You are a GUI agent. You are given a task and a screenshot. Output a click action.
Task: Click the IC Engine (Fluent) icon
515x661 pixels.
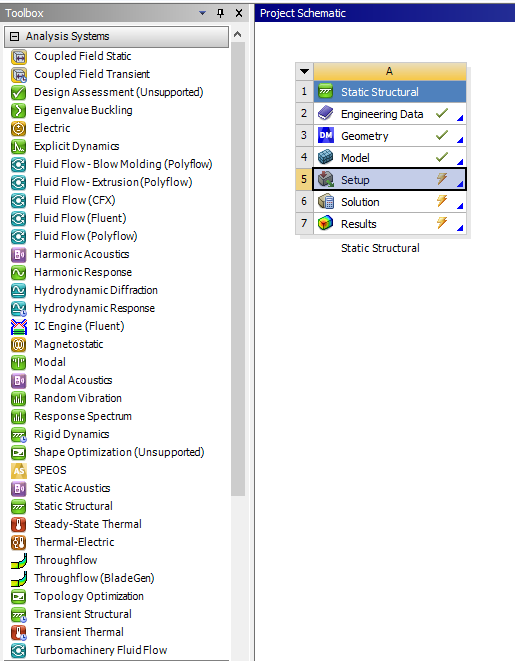coord(19,326)
